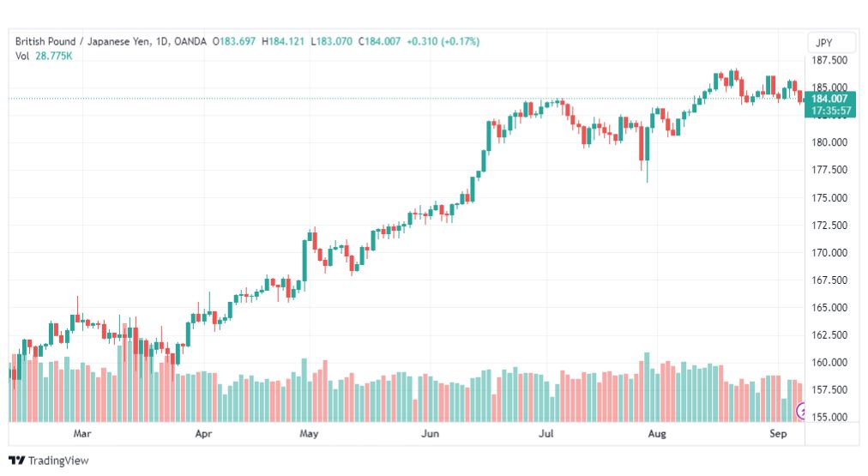Click the Jul label on time axis

[x=546, y=433]
